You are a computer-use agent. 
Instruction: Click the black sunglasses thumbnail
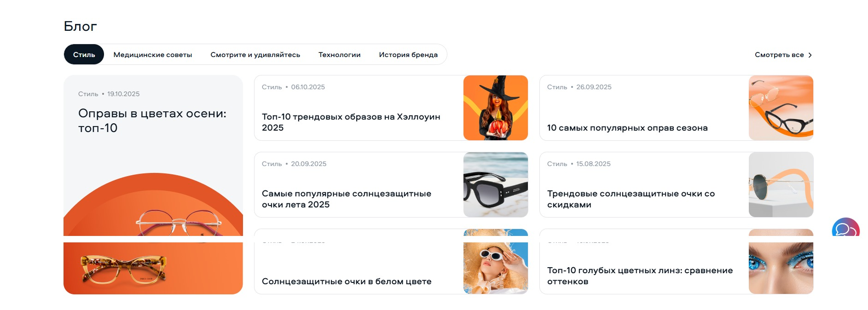coord(496,185)
